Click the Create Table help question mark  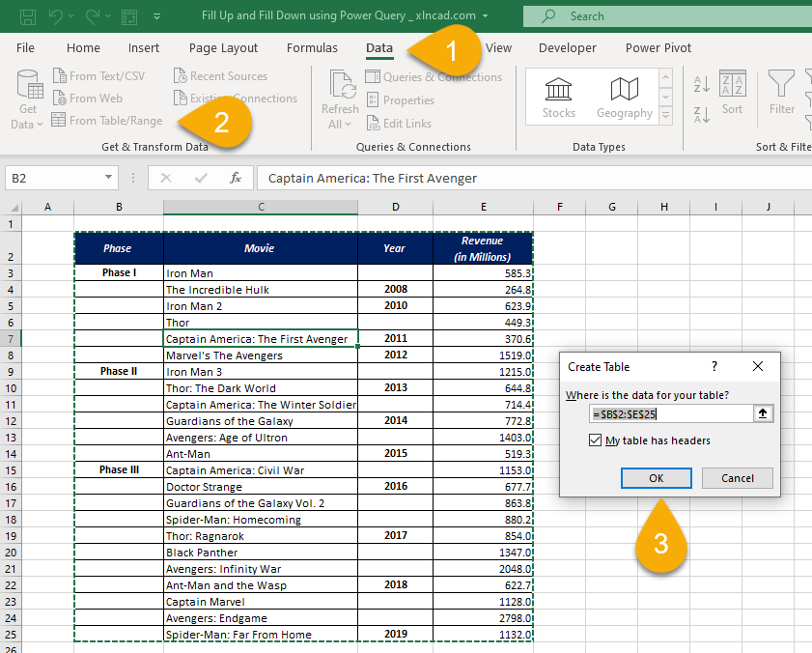(x=714, y=366)
